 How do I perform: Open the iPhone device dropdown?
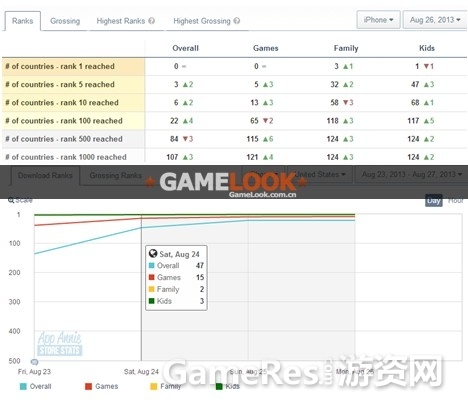coord(378,20)
